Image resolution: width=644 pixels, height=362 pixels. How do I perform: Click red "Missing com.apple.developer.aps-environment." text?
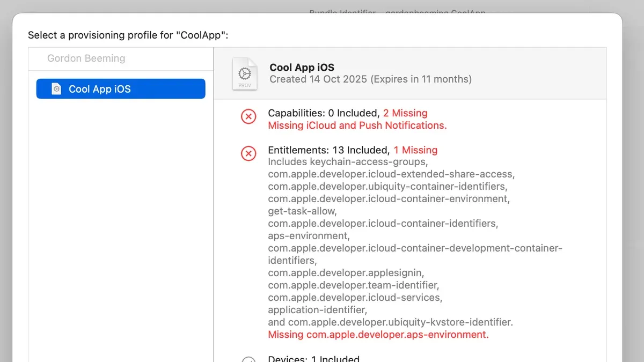pos(378,335)
